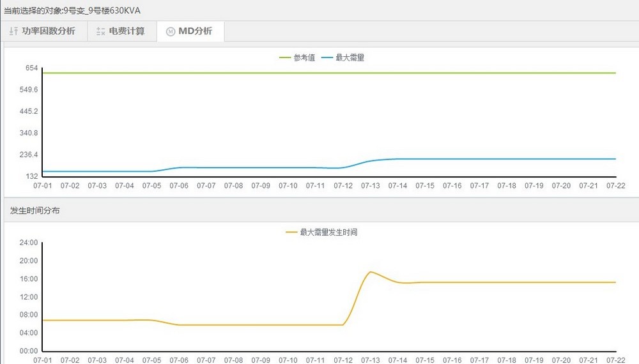Click the circular M icon beside MD分析
The height and width of the screenshot is (364, 639).
[x=170, y=31]
